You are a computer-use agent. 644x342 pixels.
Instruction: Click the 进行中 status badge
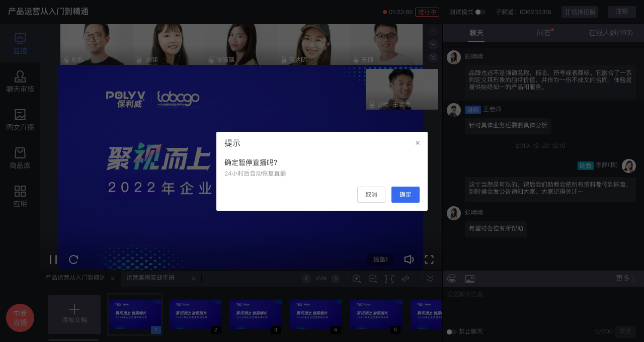click(427, 12)
